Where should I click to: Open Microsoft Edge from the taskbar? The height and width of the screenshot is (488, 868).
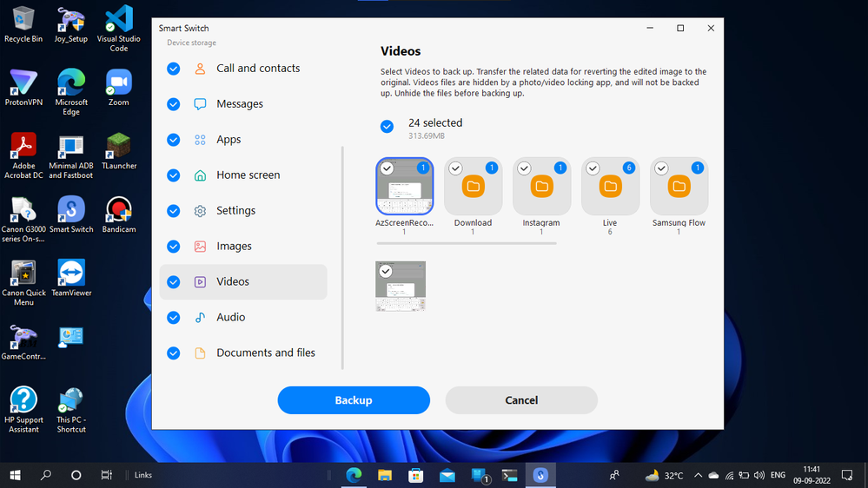pos(354,475)
